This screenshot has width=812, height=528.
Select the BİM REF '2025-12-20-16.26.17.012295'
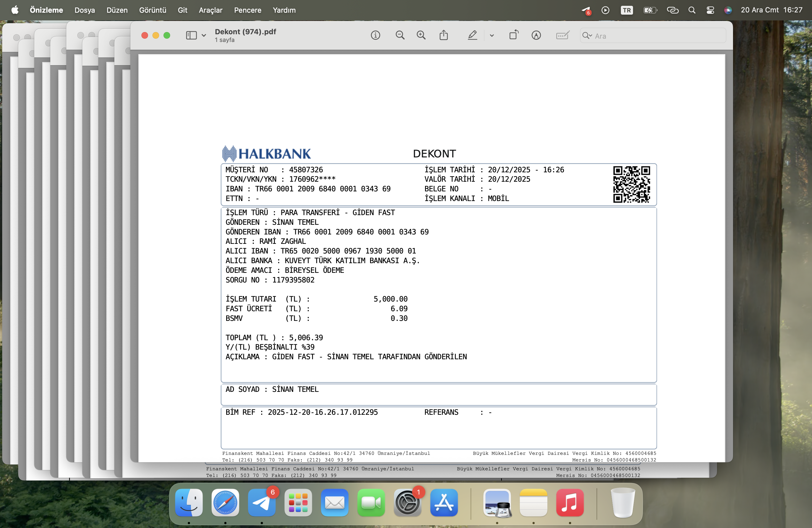pyautogui.click(x=323, y=412)
